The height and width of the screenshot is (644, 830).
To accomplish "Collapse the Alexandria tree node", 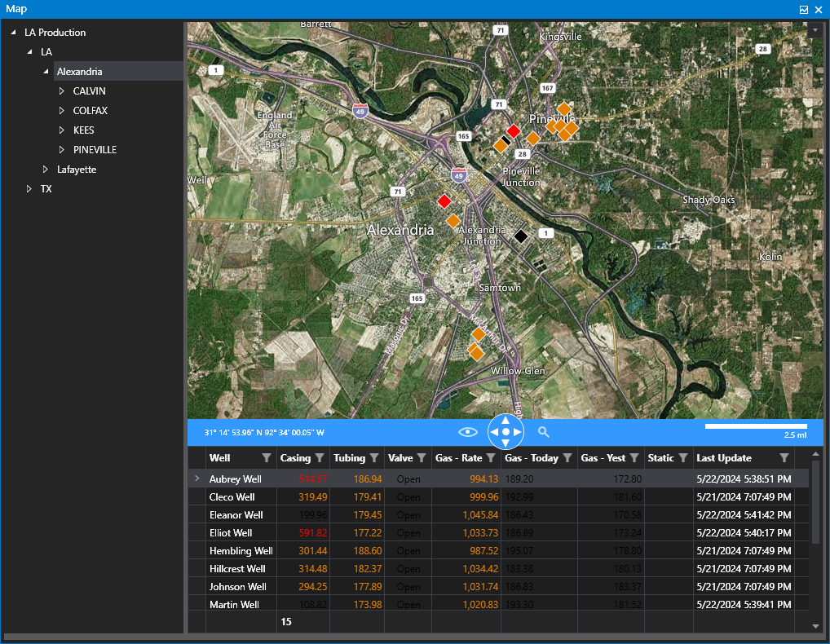I will point(46,72).
